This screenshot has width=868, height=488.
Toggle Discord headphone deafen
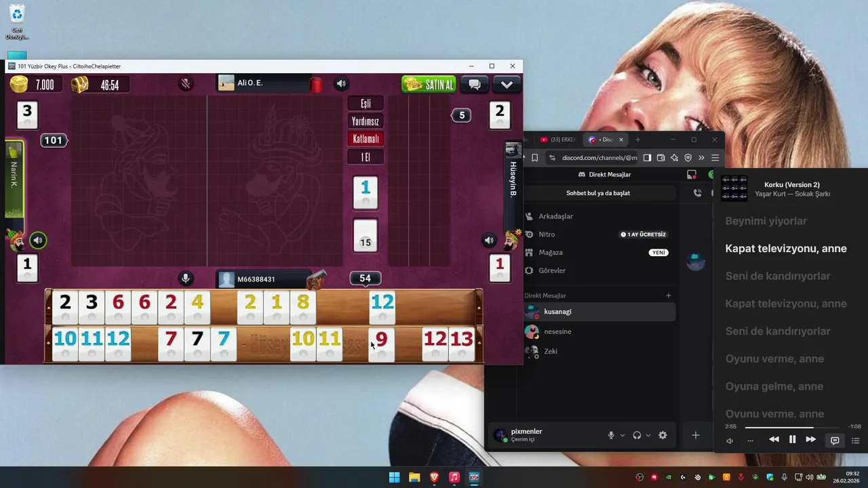pos(637,435)
